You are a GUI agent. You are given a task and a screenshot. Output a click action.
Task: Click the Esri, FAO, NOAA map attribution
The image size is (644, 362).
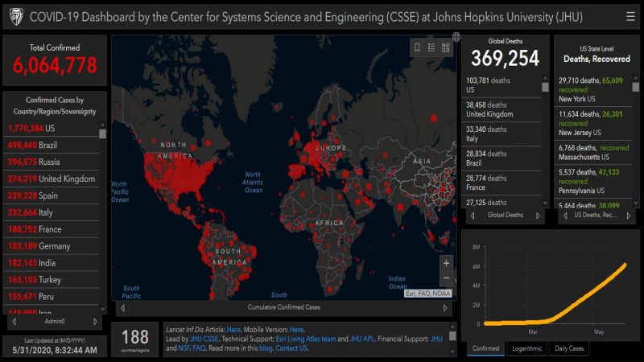pyautogui.click(x=427, y=294)
